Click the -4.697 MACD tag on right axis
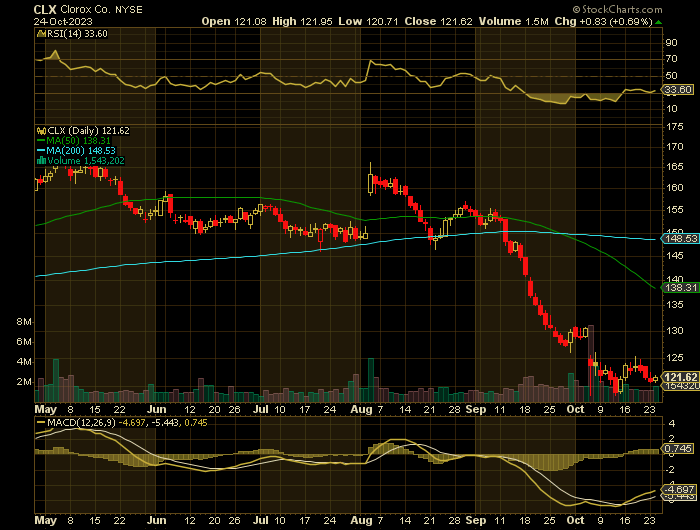 (x=679, y=489)
